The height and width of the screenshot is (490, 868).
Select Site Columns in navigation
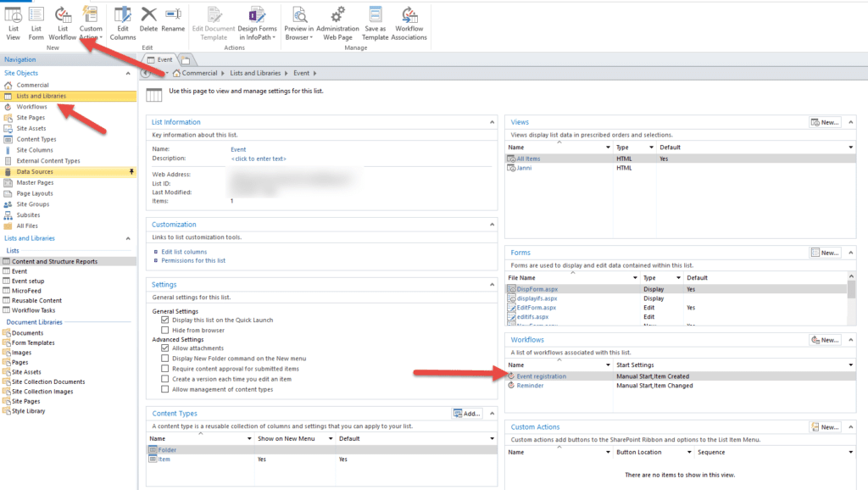coord(34,150)
